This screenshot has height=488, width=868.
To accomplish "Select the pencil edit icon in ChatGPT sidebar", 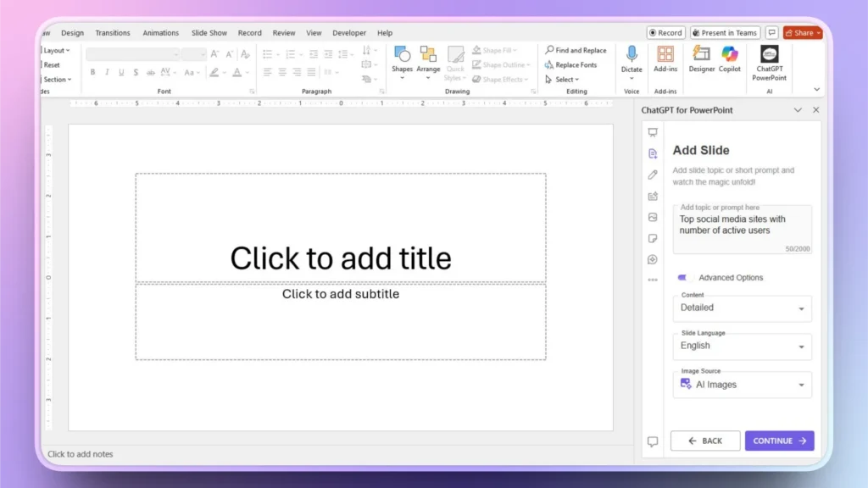I will click(x=652, y=175).
